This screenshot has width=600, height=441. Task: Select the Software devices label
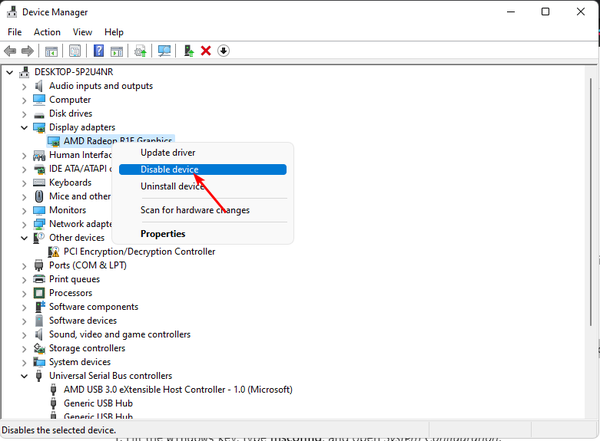pos(83,320)
